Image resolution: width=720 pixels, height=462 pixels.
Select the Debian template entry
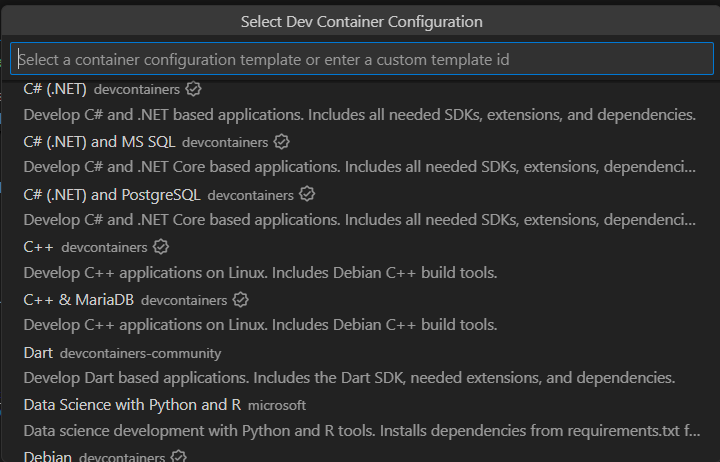point(47,456)
